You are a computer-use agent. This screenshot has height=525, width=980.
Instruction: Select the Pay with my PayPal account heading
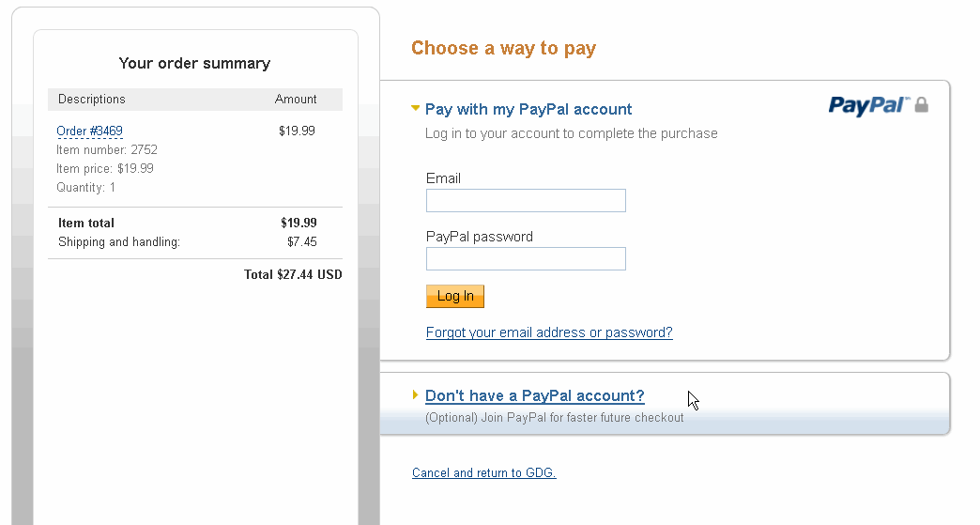528,109
